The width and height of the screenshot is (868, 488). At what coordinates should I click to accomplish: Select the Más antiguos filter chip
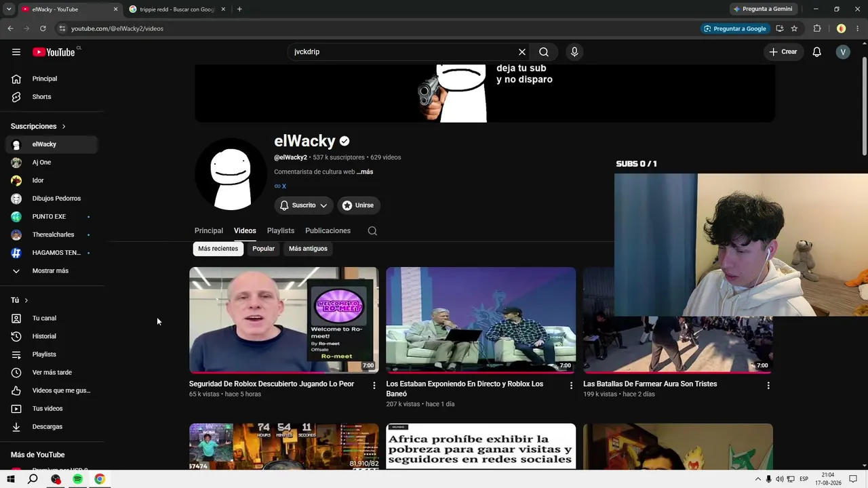click(308, 249)
